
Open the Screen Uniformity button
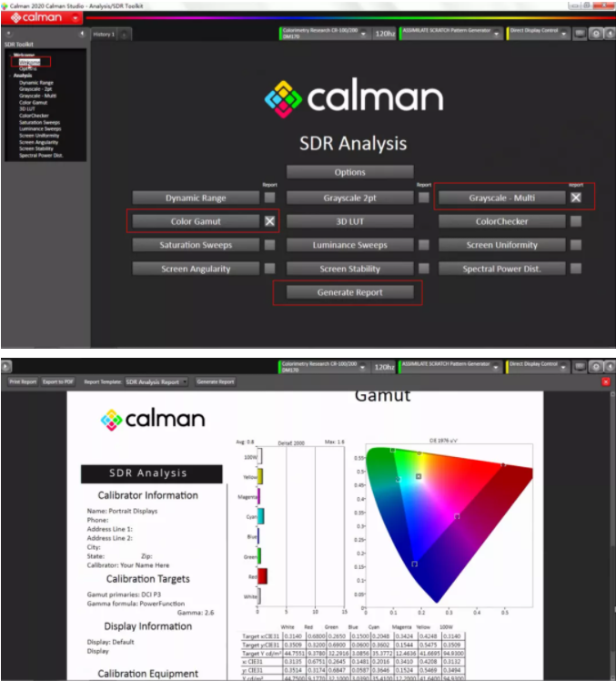(502, 245)
